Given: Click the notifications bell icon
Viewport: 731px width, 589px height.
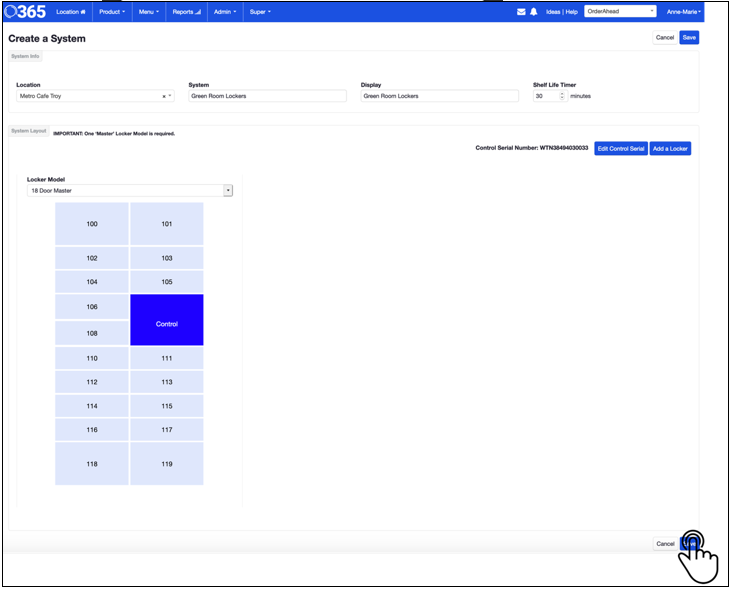Looking at the screenshot, I should click(x=533, y=12).
